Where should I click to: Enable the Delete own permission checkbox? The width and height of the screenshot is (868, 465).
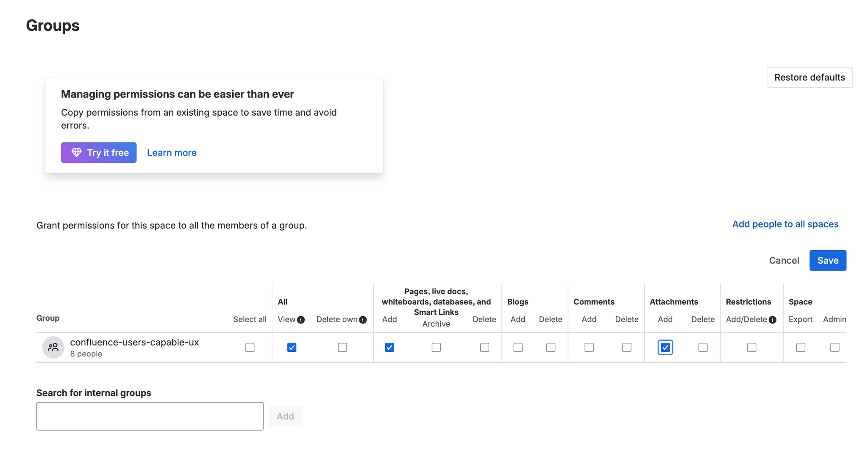(342, 348)
